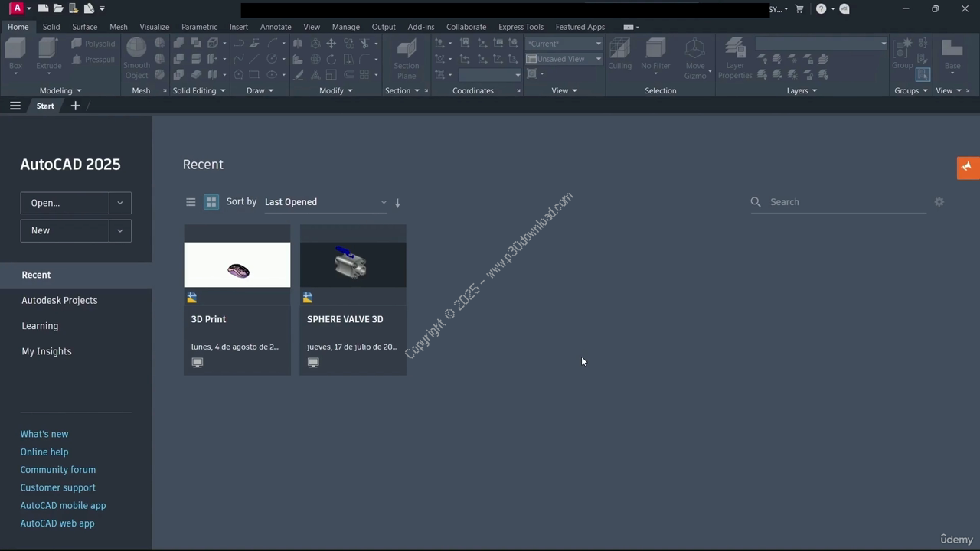Add a new drawing tab with plus icon
This screenshot has height=551, width=980.
75,106
